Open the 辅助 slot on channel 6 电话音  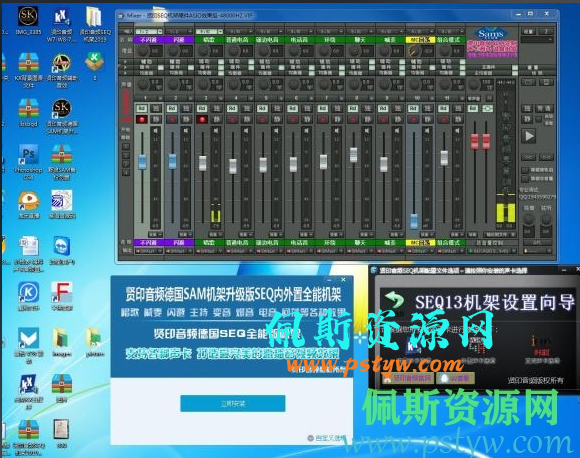296,61
